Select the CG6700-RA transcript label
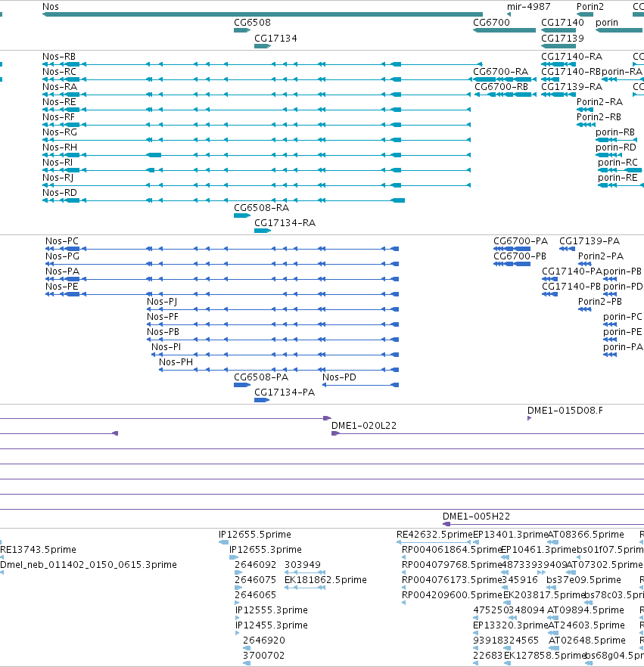This screenshot has height=667, width=644. 500,72
